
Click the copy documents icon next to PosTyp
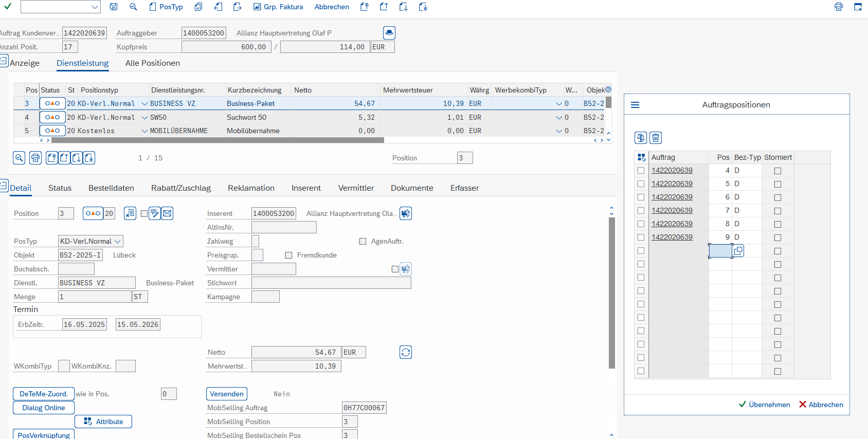[x=198, y=7]
